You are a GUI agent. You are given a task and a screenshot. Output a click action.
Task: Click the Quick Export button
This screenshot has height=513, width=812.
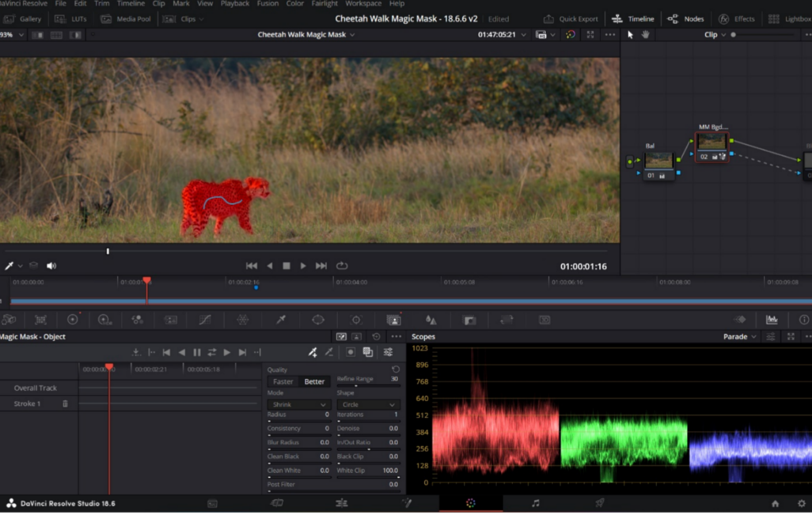click(571, 19)
